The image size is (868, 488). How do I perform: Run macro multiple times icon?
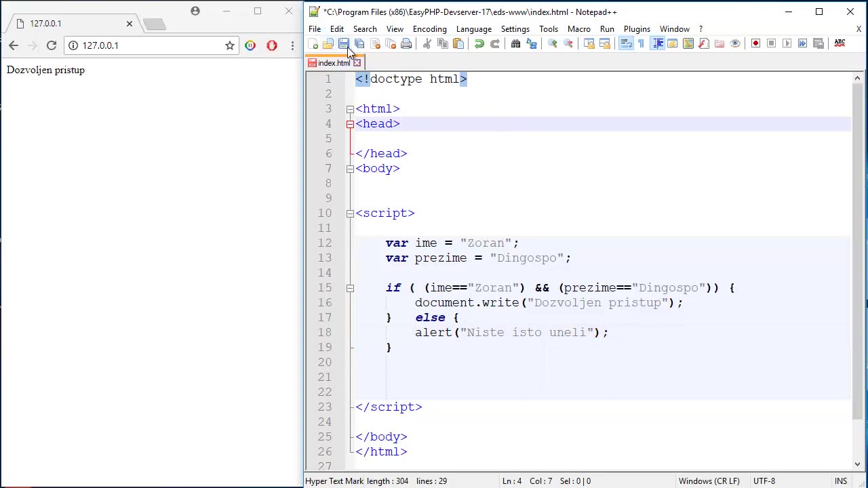(802, 43)
